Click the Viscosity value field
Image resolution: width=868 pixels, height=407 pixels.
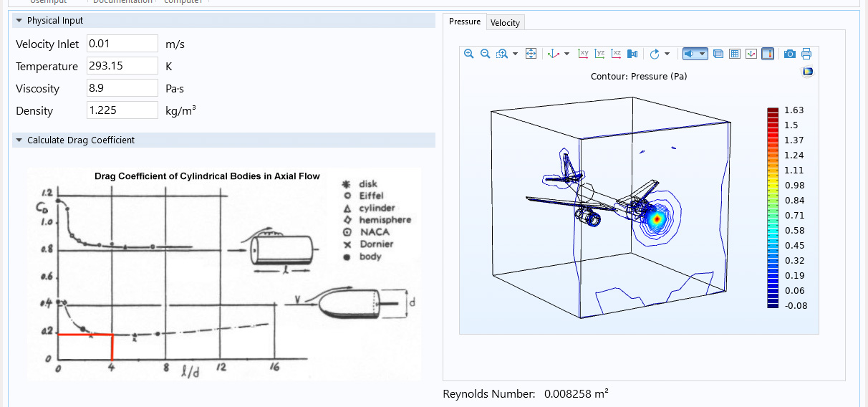[x=122, y=88]
